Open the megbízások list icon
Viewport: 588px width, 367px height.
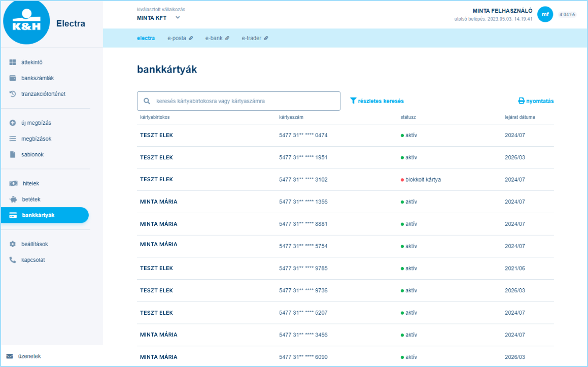coord(12,139)
